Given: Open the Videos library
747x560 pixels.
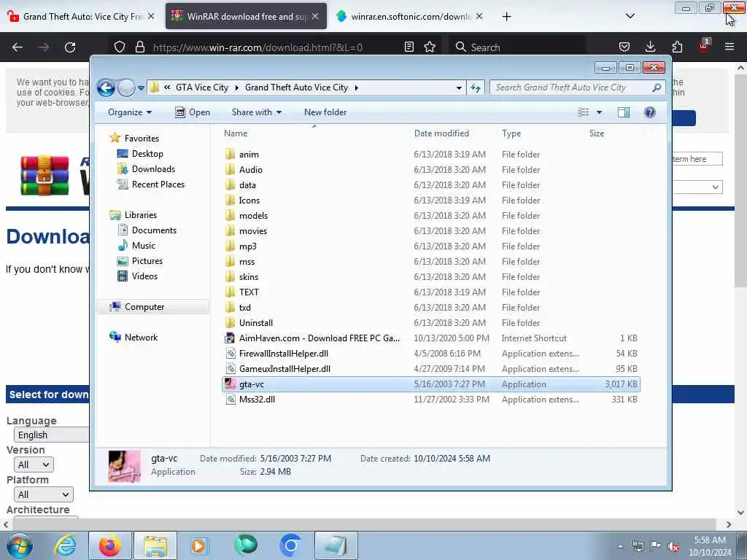Looking at the screenshot, I should [144, 276].
